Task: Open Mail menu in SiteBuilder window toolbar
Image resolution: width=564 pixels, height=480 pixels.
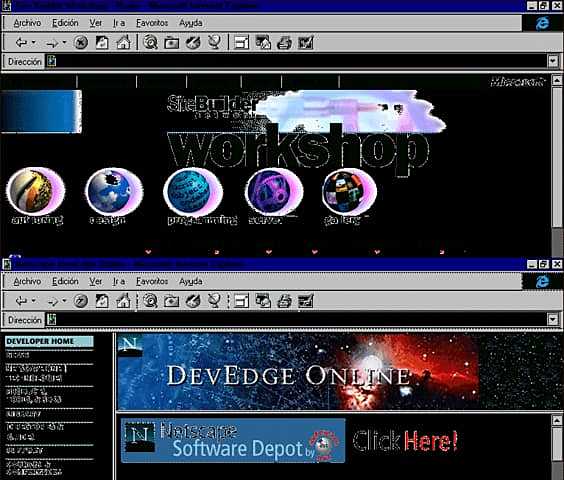Action: 263,42
